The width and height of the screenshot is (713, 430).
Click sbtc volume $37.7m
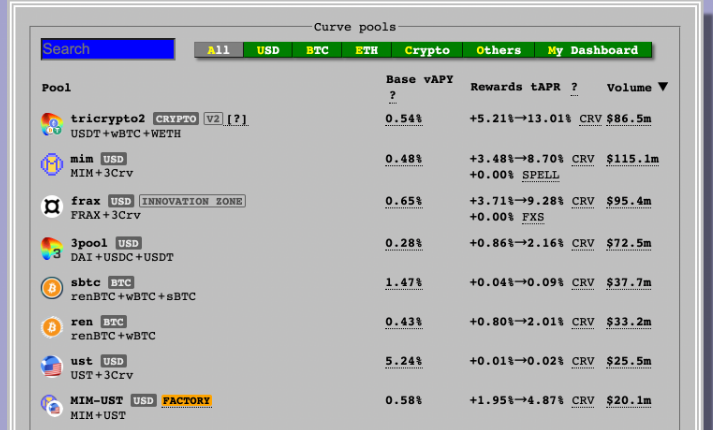pos(629,282)
